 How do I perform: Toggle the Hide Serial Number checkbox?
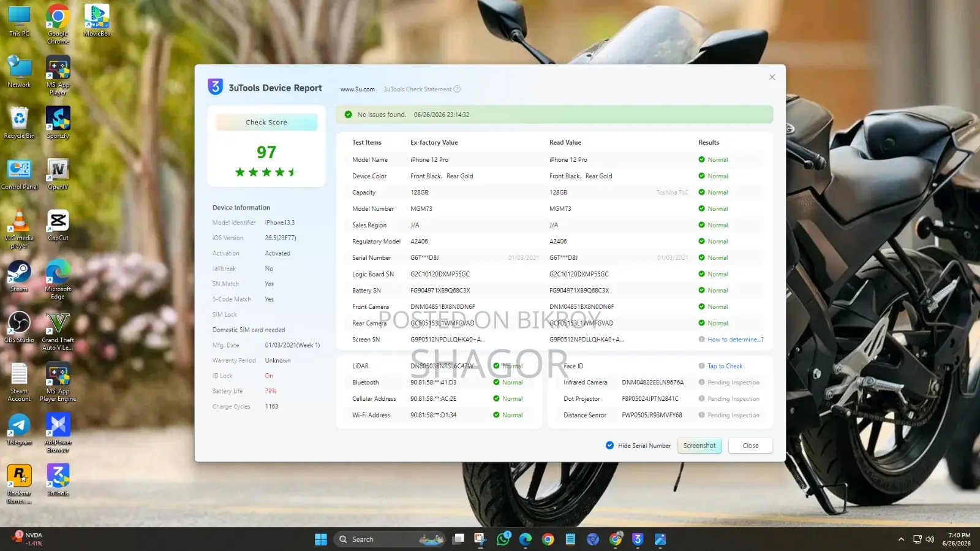(609, 446)
